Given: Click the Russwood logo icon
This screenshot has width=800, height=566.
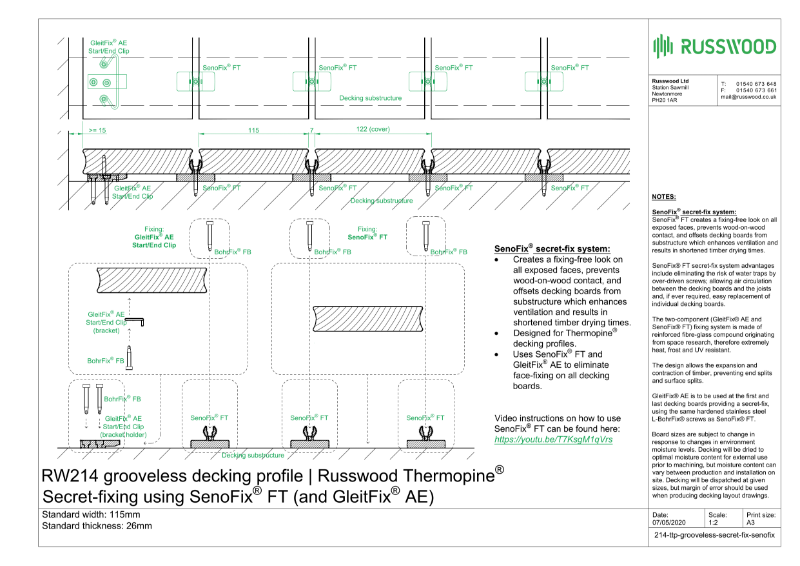Looking at the screenshot, I should pyautogui.click(x=665, y=44).
